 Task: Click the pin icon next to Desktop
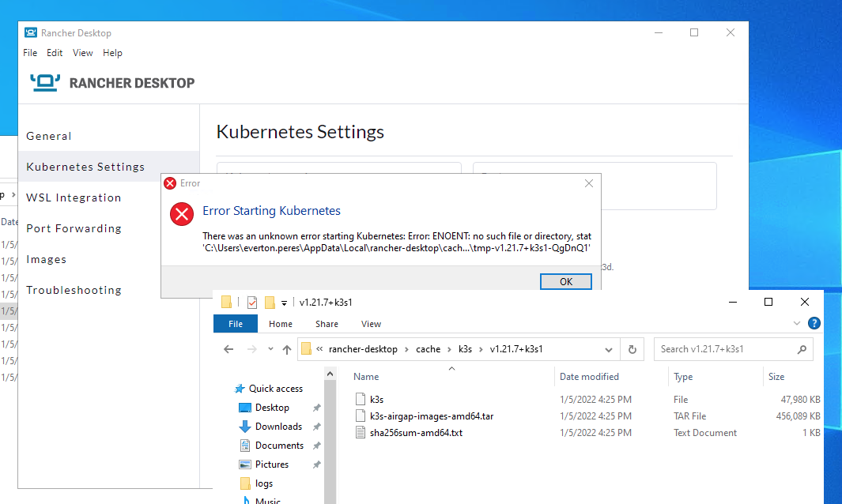tap(317, 408)
